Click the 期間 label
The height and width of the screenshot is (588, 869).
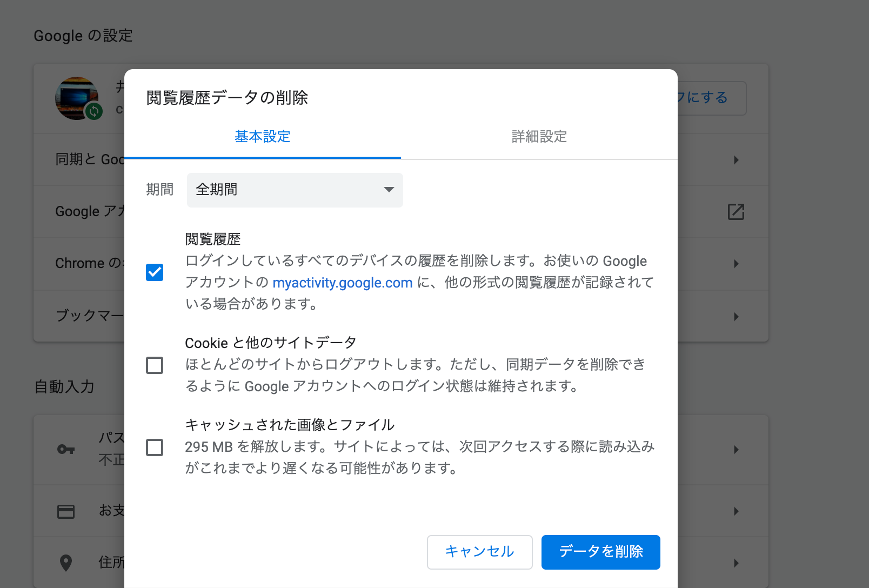click(x=160, y=190)
